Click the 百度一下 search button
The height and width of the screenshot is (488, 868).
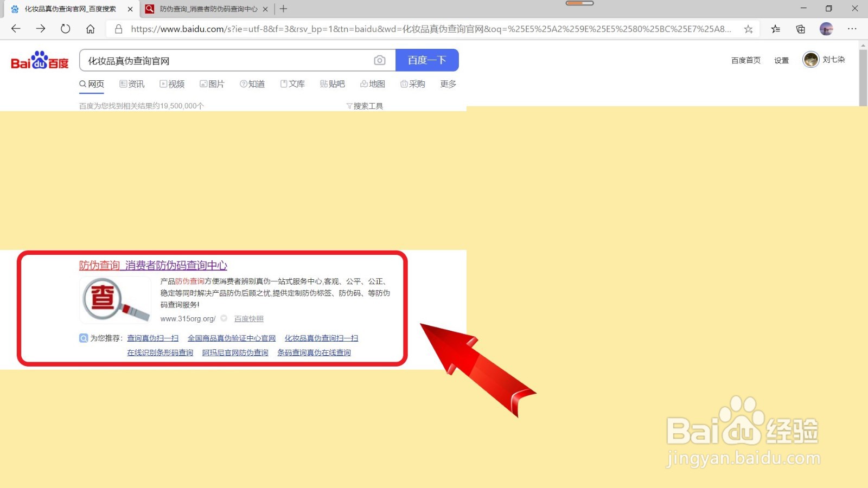pos(427,60)
